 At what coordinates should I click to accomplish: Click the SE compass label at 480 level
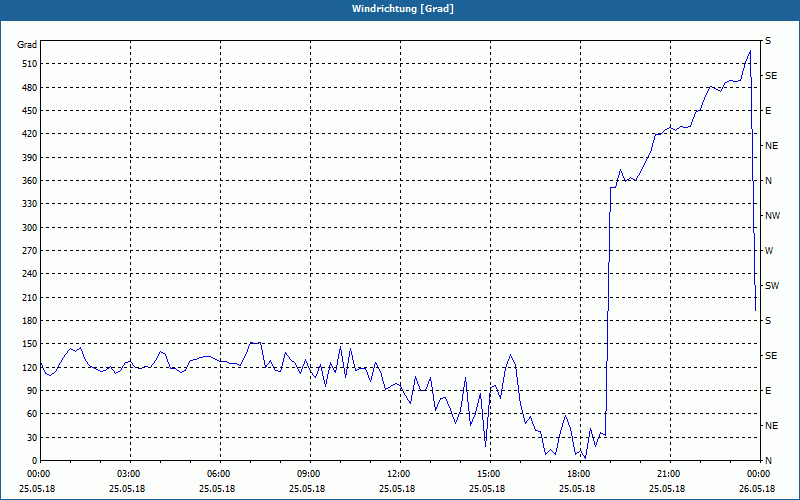(x=771, y=76)
